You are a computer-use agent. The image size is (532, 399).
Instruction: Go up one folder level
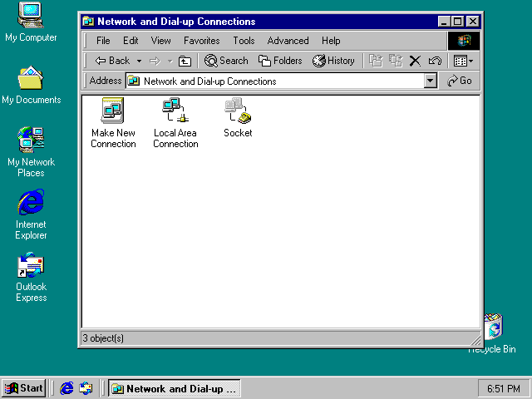coord(185,62)
